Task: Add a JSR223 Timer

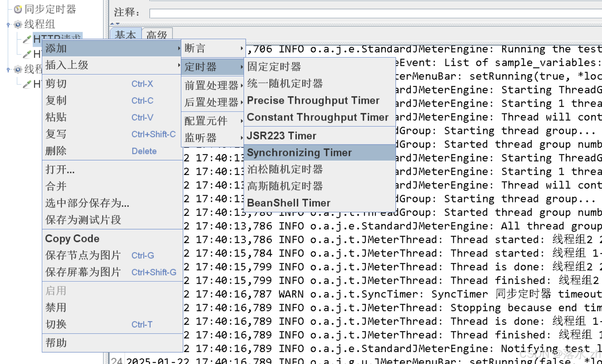Action: click(x=320, y=136)
